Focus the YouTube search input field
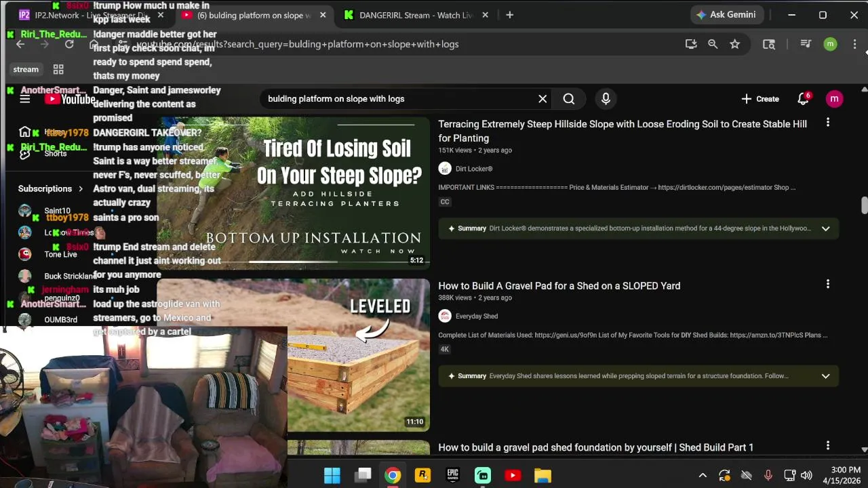The image size is (868, 488). (400, 99)
